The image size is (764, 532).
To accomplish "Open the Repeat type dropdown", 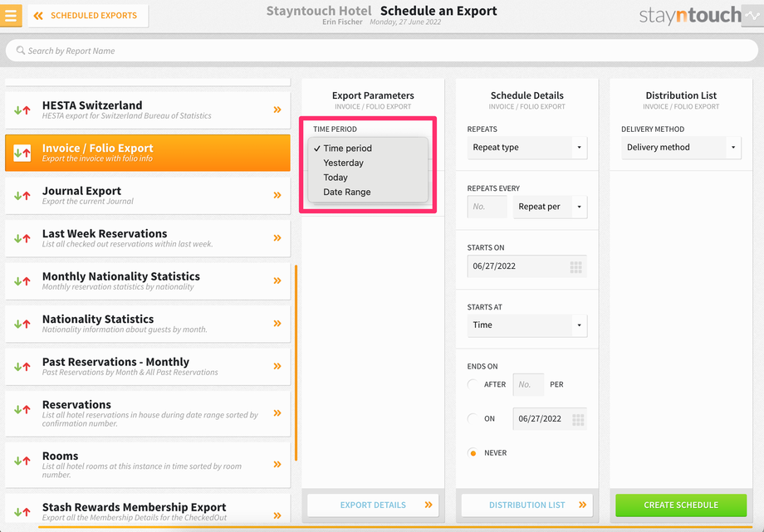I will [x=526, y=147].
